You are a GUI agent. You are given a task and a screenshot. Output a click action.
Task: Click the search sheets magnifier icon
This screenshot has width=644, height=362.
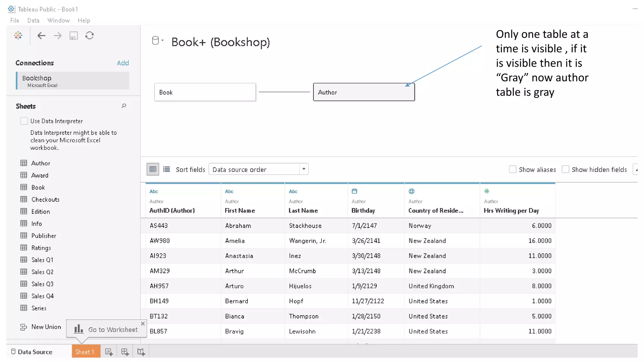(x=124, y=106)
